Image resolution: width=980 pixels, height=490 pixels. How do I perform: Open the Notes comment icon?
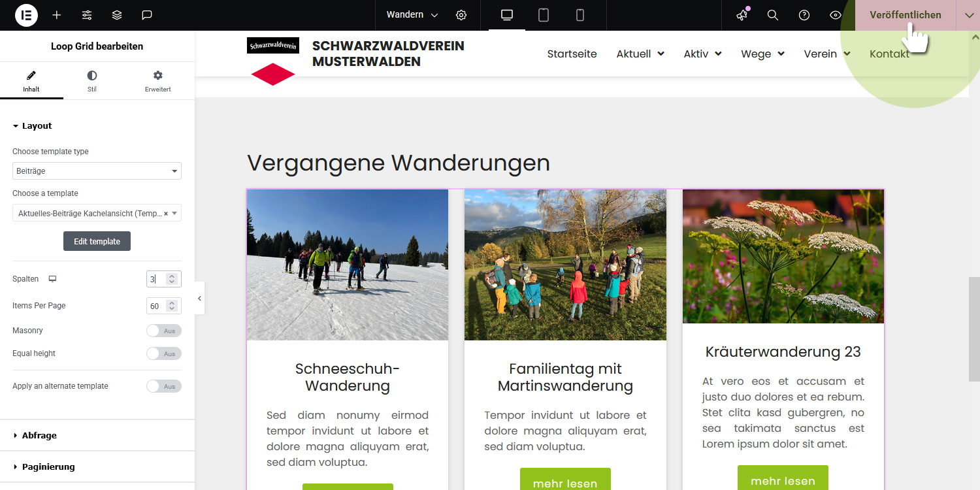[x=147, y=15]
